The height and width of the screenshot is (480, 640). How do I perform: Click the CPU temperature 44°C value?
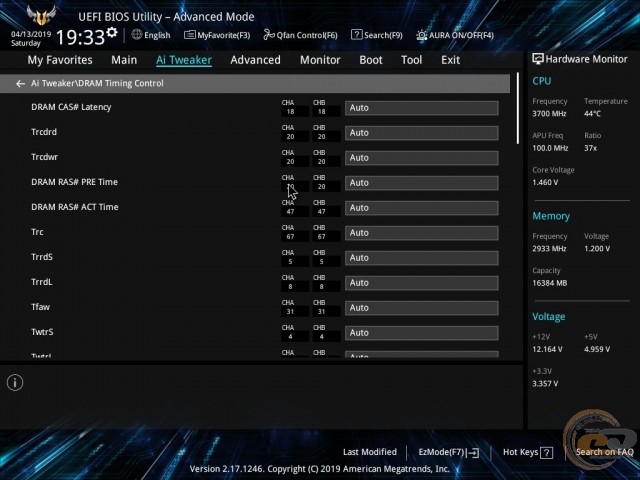(x=592, y=114)
